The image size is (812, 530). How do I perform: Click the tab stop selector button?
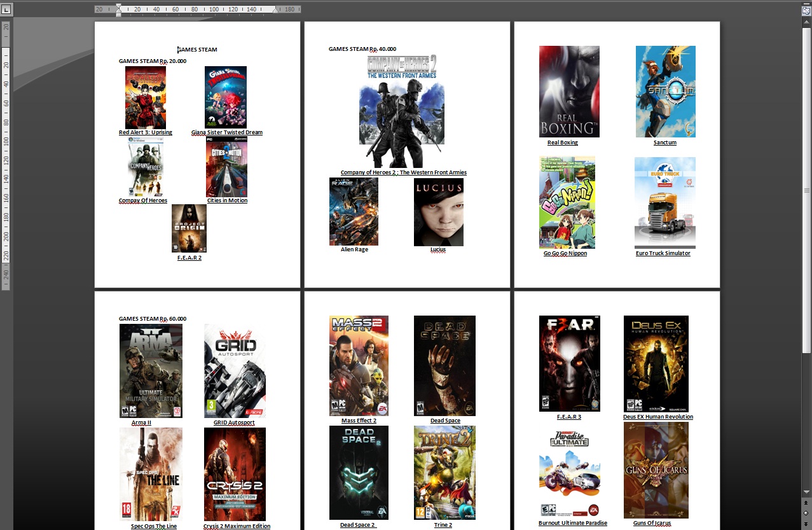coord(6,10)
